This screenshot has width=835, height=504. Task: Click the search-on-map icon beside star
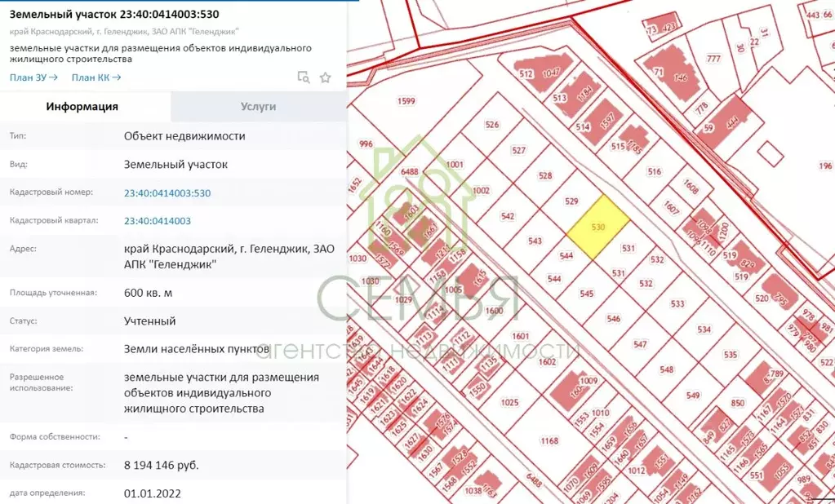coord(304,77)
